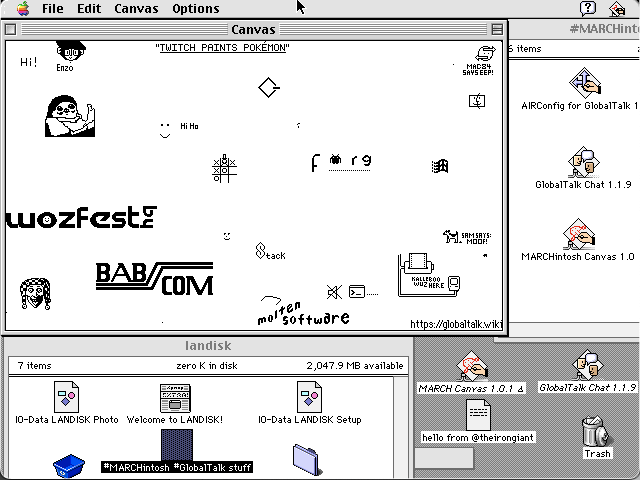The height and width of the screenshot is (480, 640).
Task: Click the italic GlobalTalk Chat 1.1.9 desktop alias
Action: pyautogui.click(x=587, y=365)
